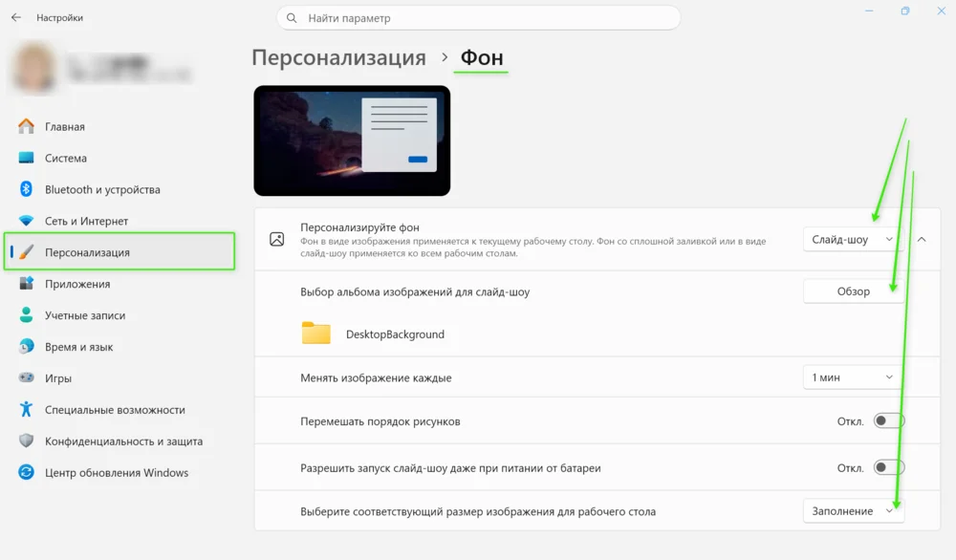
Task: Maximize the Настройки window
Action: click(905, 11)
